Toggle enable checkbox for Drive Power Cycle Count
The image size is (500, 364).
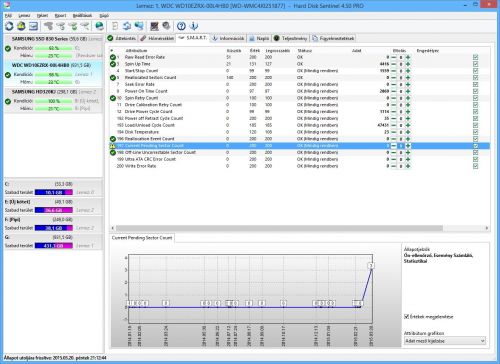(476, 112)
